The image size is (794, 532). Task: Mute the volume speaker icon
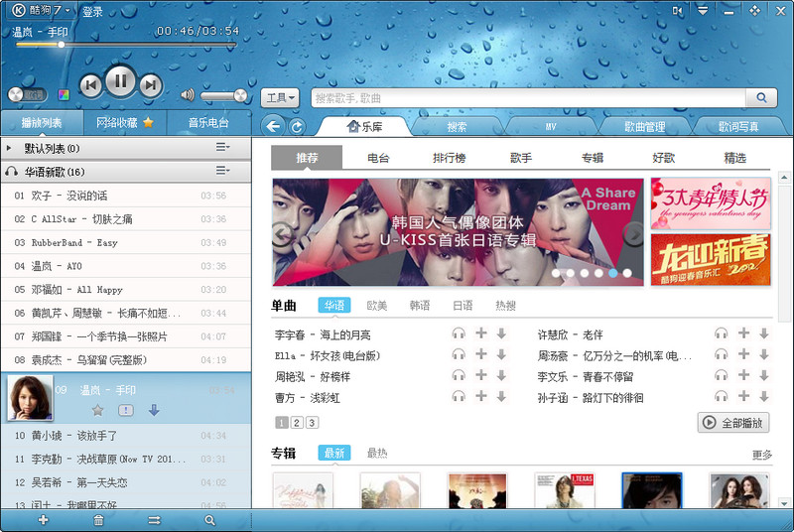(x=188, y=94)
